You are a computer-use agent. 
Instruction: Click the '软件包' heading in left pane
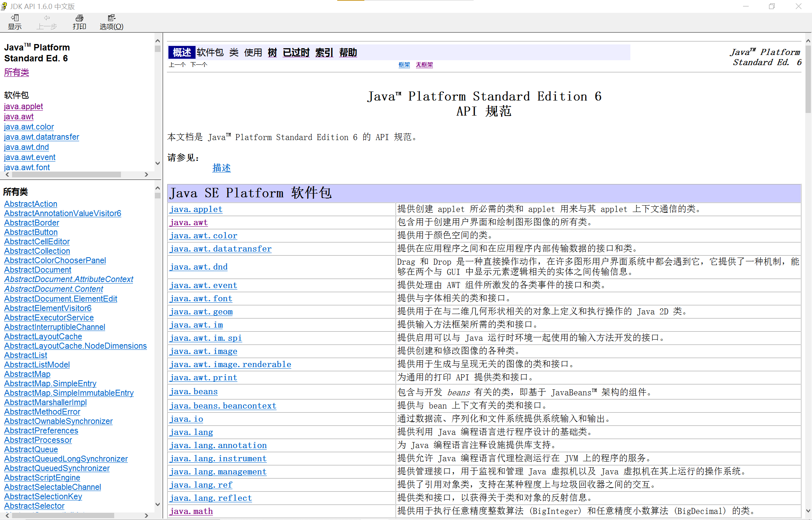tap(16, 95)
